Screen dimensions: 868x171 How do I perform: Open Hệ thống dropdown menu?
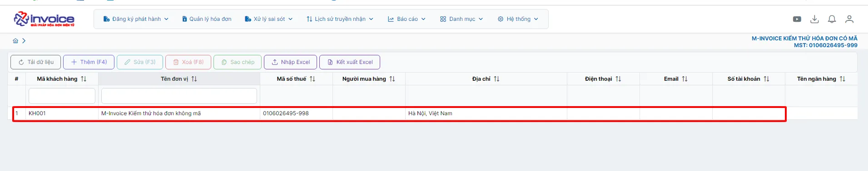[x=518, y=19]
